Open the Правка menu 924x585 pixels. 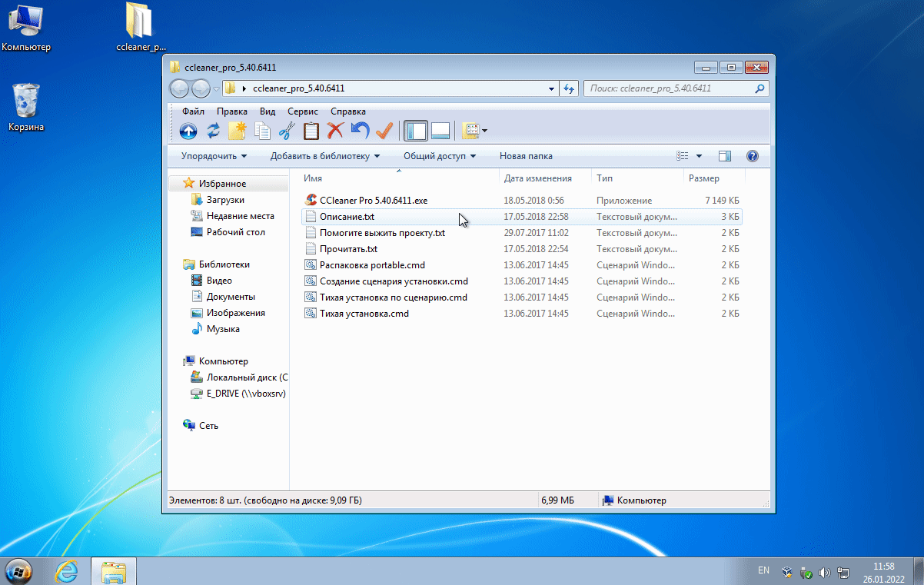(x=232, y=111)
